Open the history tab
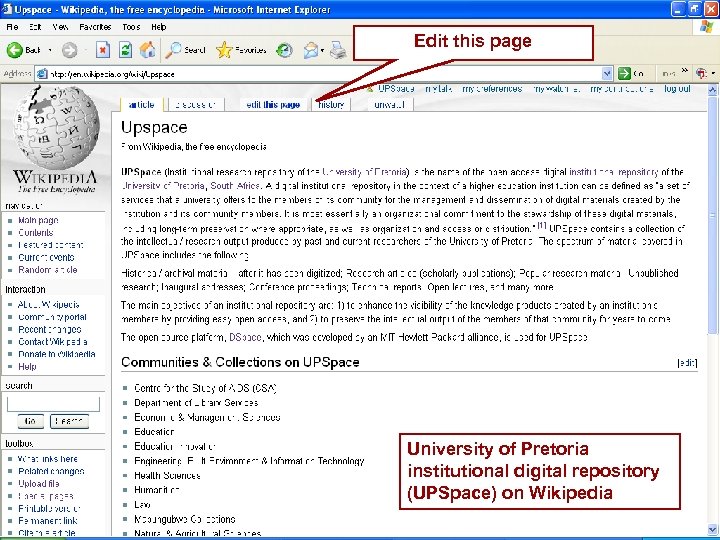This screenshot has height=540, width=720. (331, 105)
